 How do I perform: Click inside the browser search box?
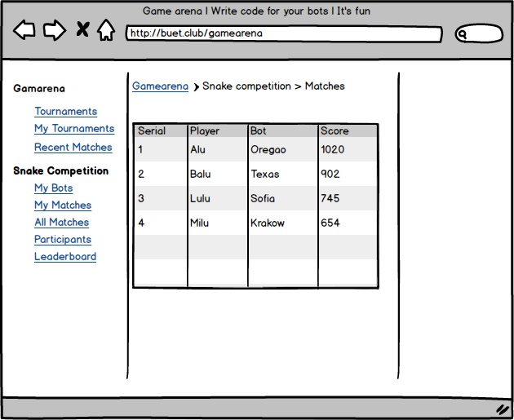479,33
